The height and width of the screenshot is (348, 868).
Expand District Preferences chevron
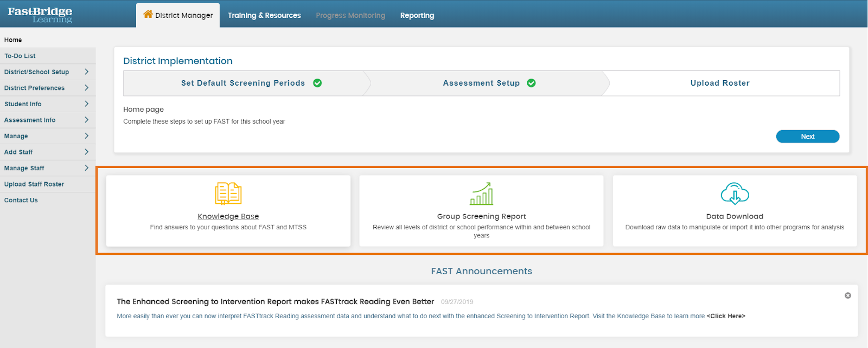86,88
